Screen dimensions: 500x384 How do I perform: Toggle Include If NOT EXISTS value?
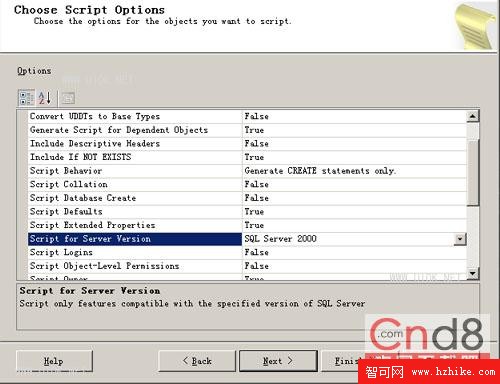tap(354, 157)
